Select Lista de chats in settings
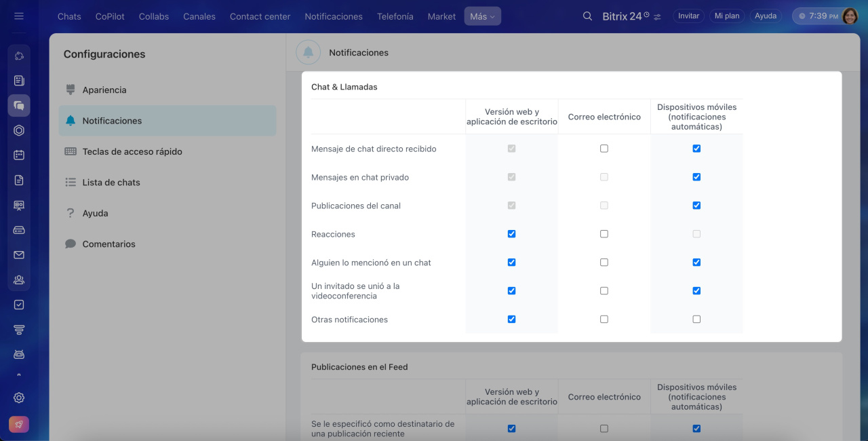Image resolution: width=868 pixels, height=441 pixels. pyautogui.click(x=111, y=183)
